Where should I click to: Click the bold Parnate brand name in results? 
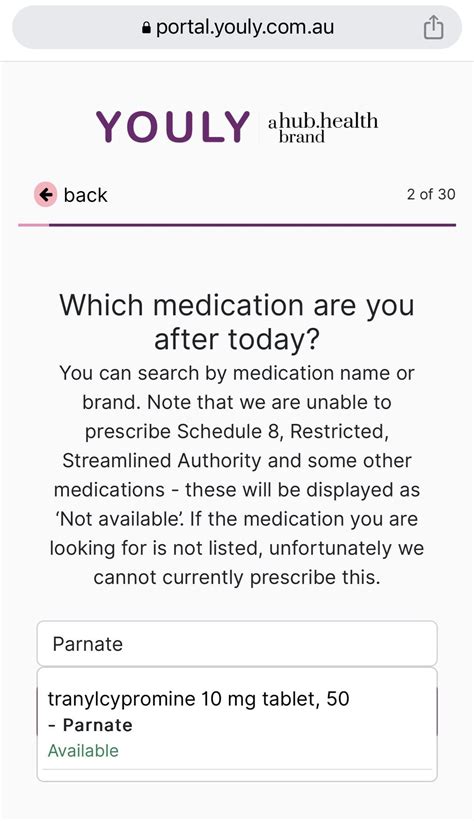(x=97, y=725)
